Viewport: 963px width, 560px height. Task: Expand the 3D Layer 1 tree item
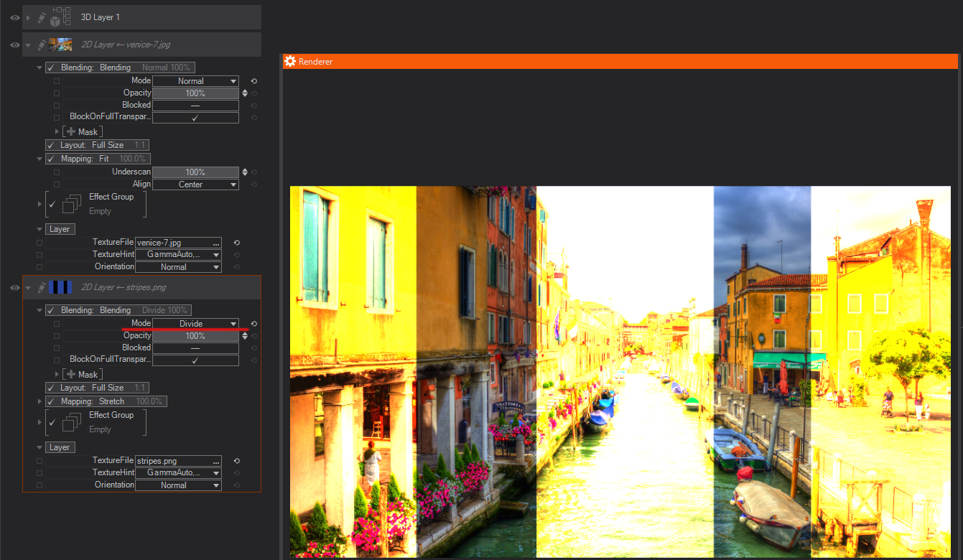pyautogui.click(x=29, y=17)
